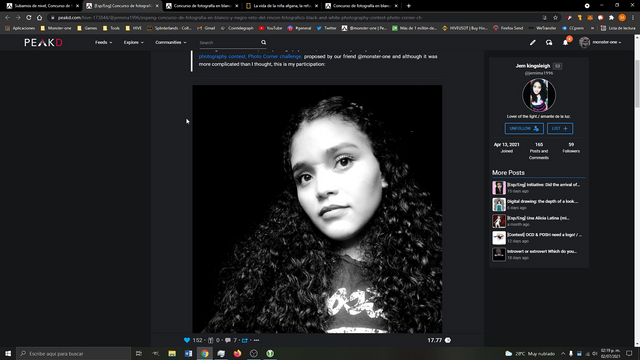
Task: Click the browser home icon
Action: [39, 18]
